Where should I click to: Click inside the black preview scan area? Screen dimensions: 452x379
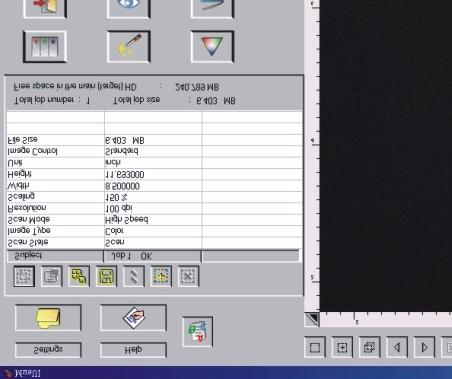pos(386,155)
